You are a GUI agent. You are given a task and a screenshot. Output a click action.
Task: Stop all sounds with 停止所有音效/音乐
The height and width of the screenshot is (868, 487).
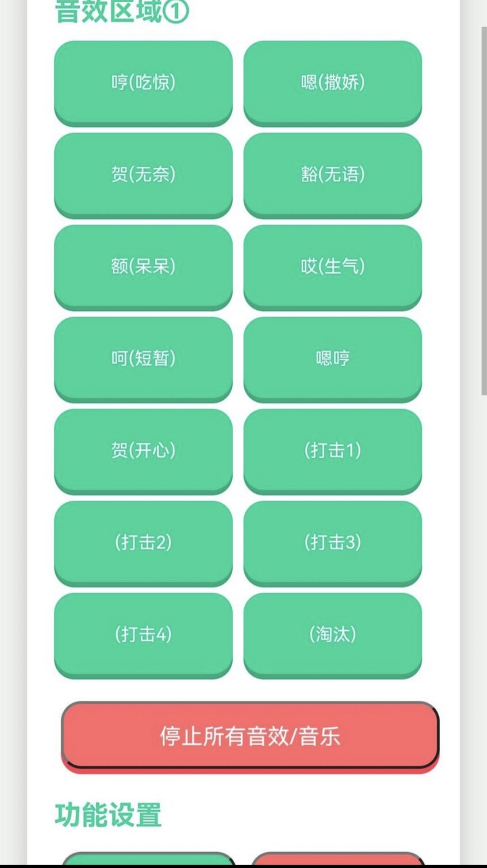[x=250, y=736]
